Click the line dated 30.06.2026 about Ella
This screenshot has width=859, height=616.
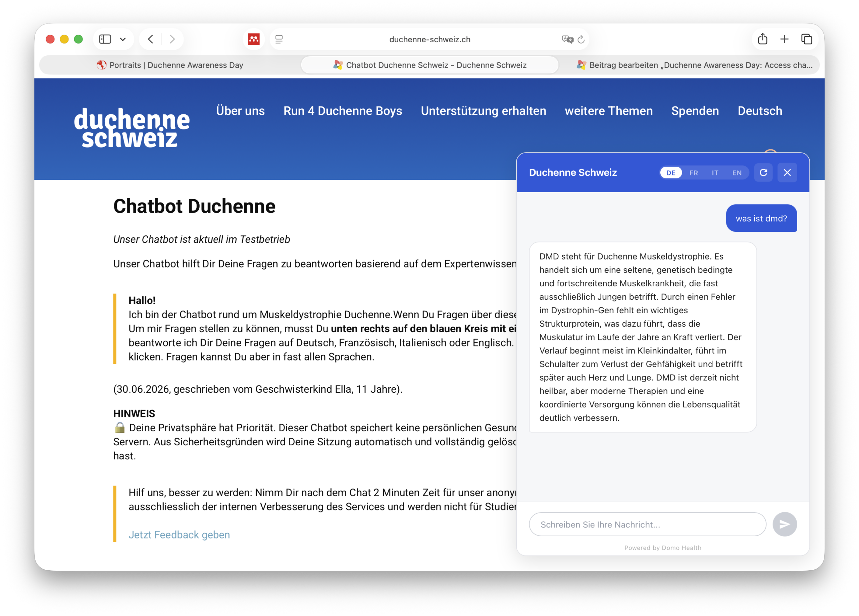(258, 389)
